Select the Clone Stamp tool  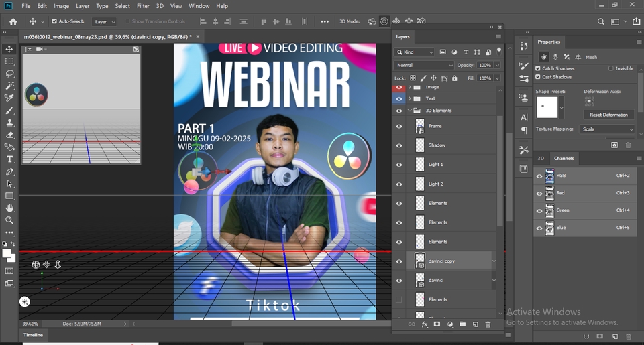(9, 123)
